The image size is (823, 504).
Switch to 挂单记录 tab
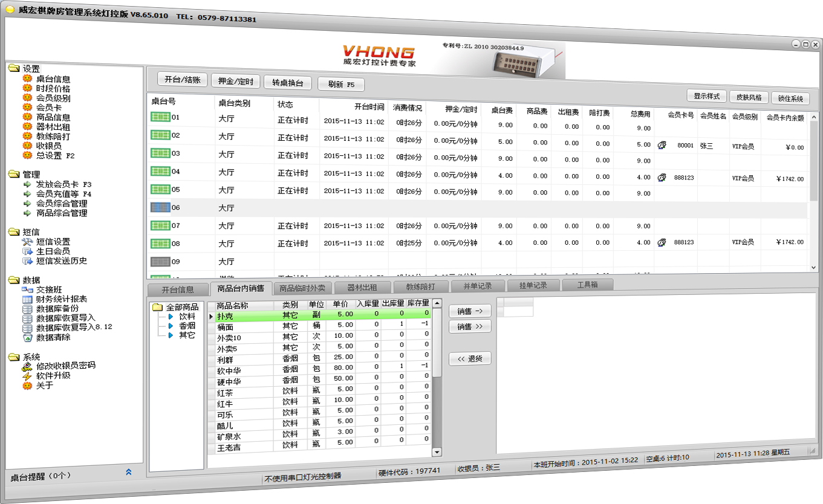[533, 285]
